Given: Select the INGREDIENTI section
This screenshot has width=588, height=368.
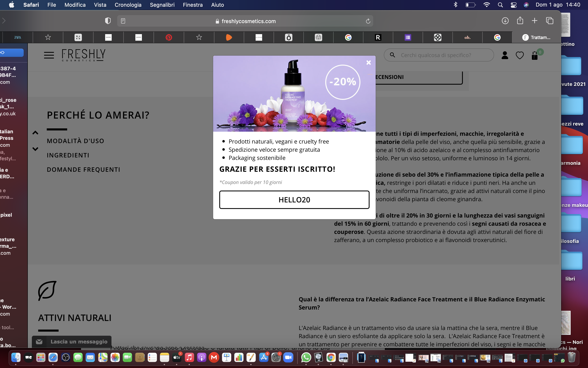Looking at the screenshot, I should 68,155.
